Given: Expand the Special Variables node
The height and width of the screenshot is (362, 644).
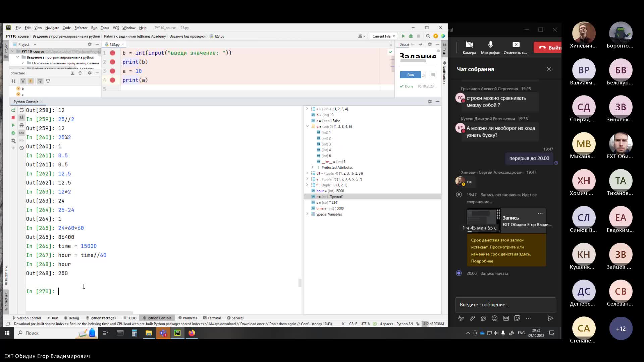Looking at the screenshot, I should click(307, 214).
